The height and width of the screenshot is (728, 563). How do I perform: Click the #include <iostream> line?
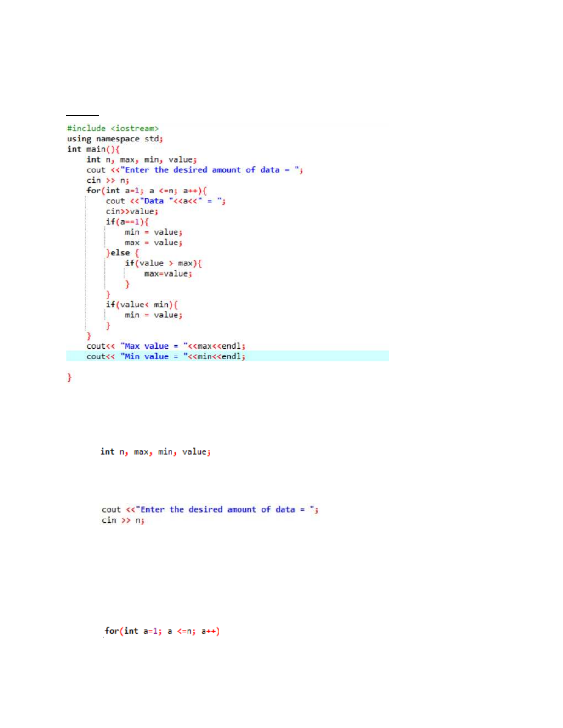coord(113,129)
